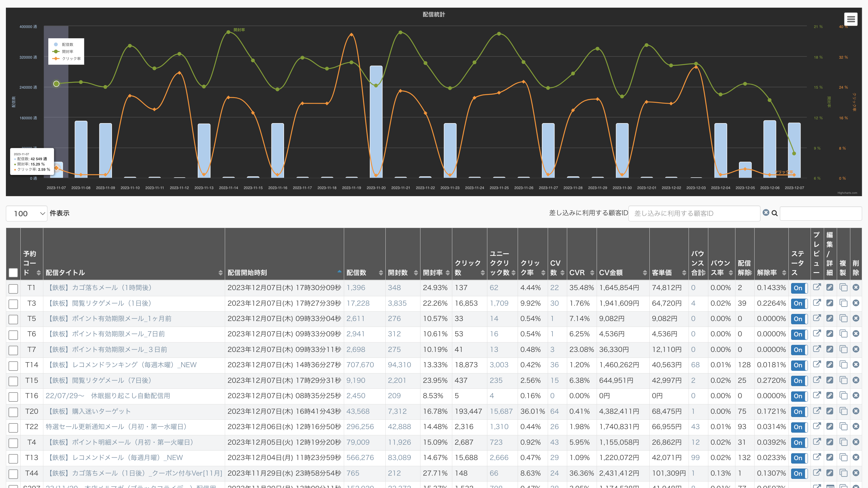868x488 pixels.
Task: Edit the T16 delivery details
Action: click(830, 396)
